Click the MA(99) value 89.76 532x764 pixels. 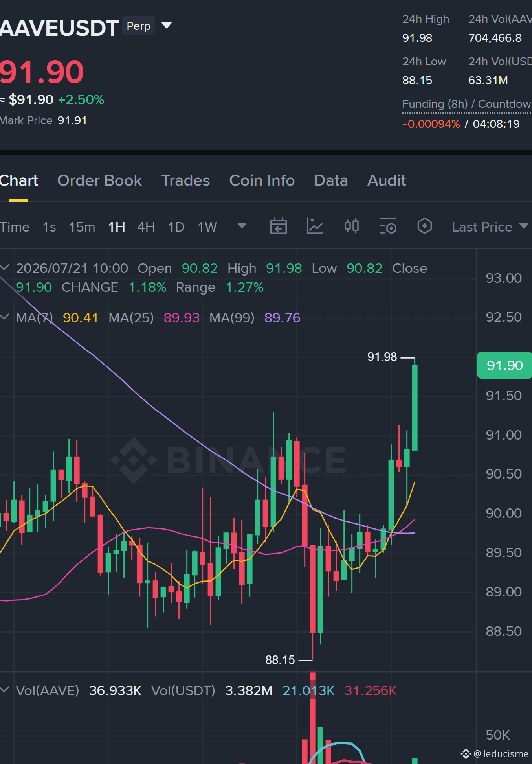pyautogui.click(x=282, y=318)
